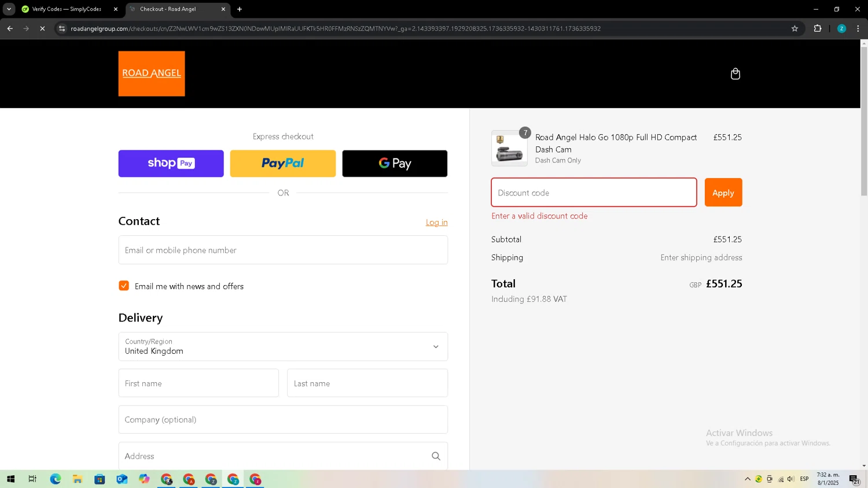The width and height of the screenshot is (868, 488).
Task: Open Chrome's three-dot menu
Action: [x=858, y=28]
